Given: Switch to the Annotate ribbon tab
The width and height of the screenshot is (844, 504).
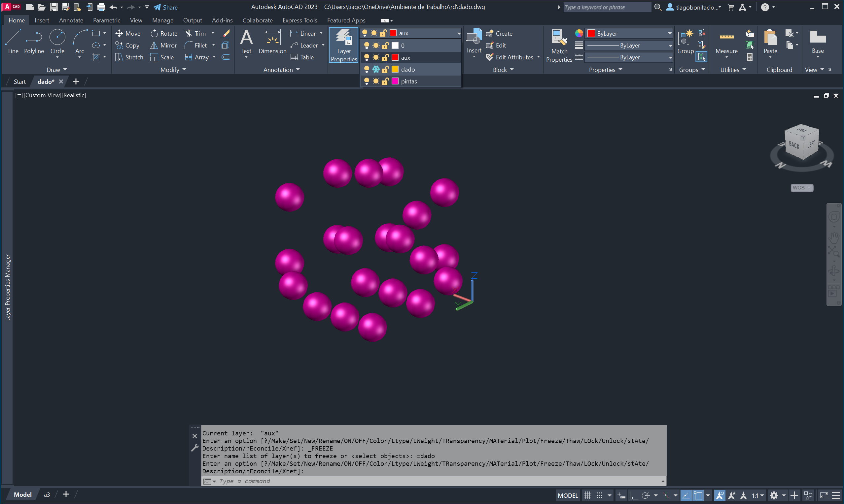Looking at the screenshot, I should pyautogui.click(x=71, y=20).
